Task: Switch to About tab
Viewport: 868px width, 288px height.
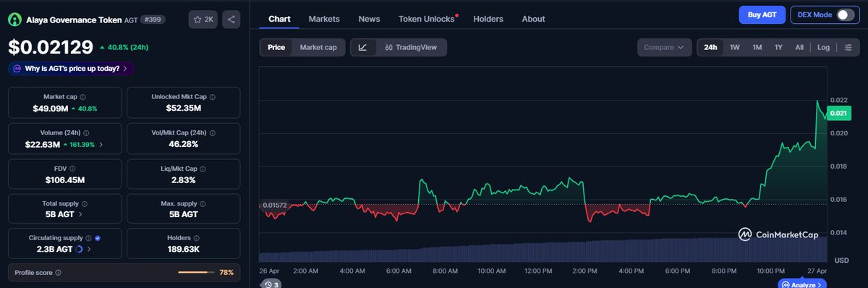Action: [x=533, y=19]
